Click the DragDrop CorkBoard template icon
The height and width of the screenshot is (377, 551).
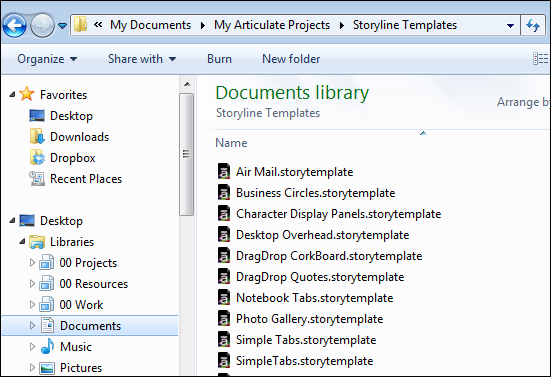(224, 255)
